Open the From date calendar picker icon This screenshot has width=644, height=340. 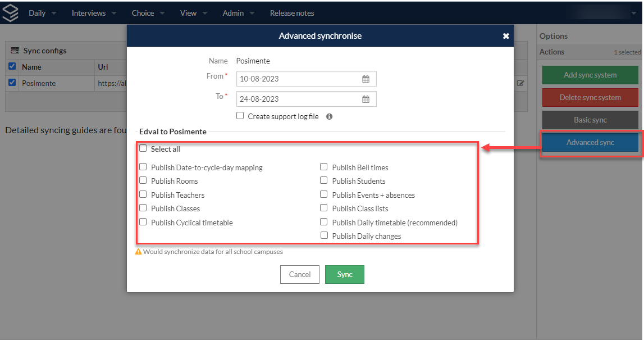[x=366, y=79]
